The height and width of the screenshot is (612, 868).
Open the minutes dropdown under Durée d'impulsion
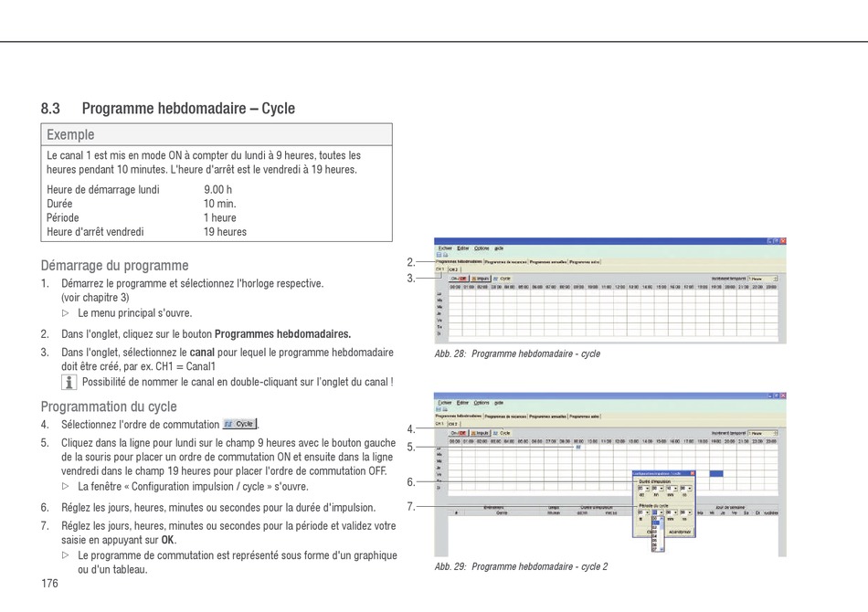coord(672,489)
